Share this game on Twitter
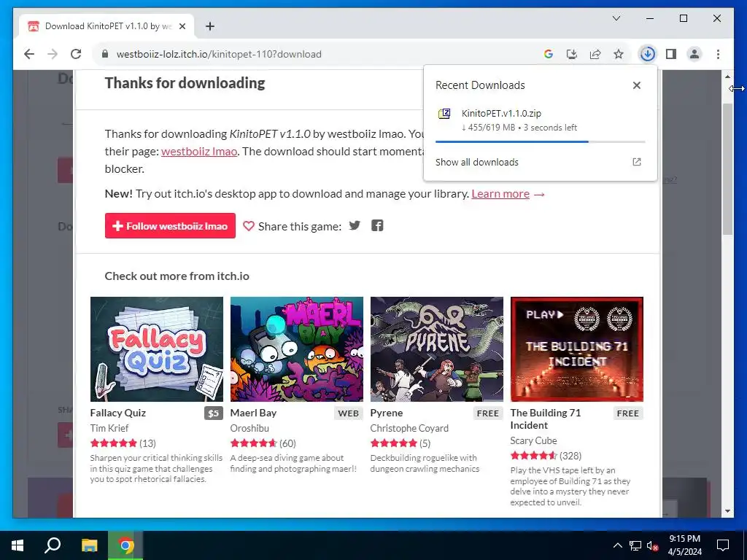Viewport: 747px width, 560px height. (355, 226)
